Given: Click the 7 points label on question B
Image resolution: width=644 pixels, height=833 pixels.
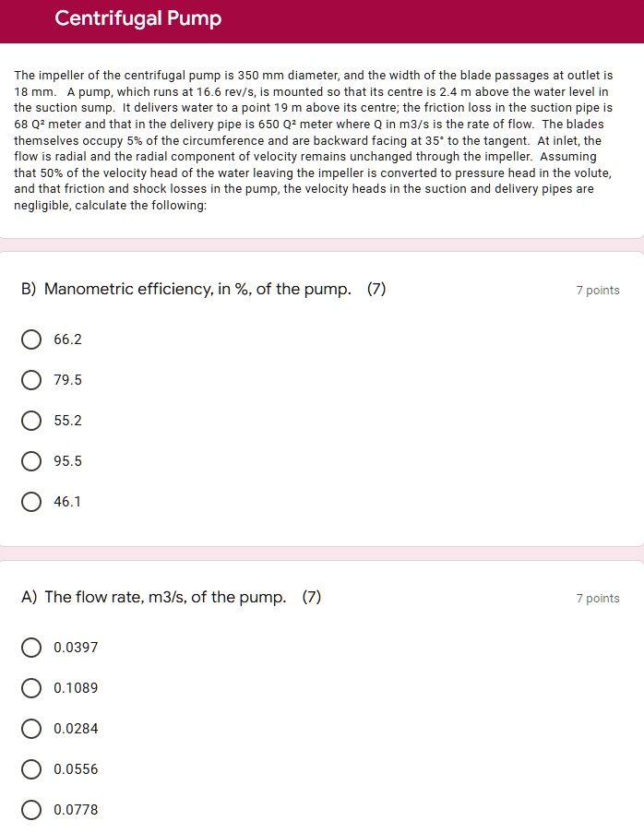Looking at the screenshot, I should [598, 290].
